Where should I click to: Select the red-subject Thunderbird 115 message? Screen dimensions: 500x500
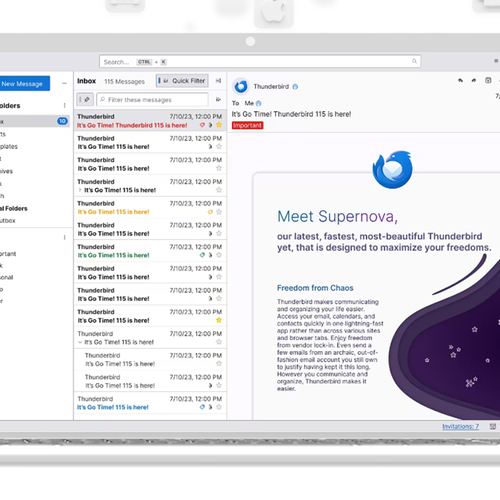[x=150, y=121]
